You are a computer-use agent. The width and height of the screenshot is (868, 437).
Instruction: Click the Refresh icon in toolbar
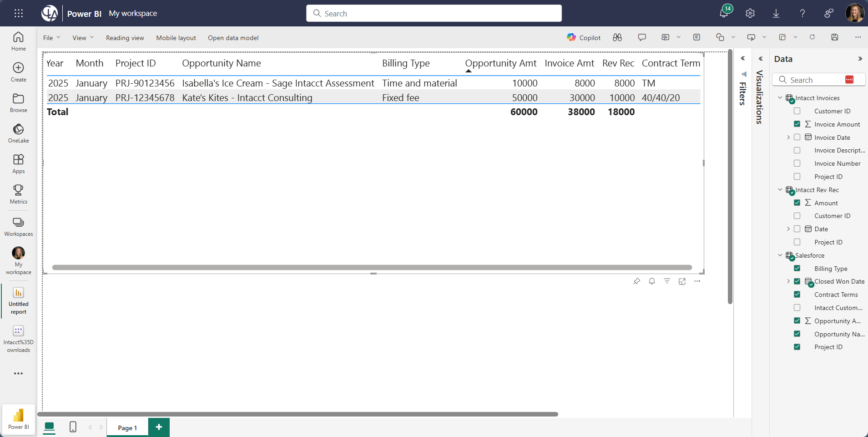pos(812,37)
